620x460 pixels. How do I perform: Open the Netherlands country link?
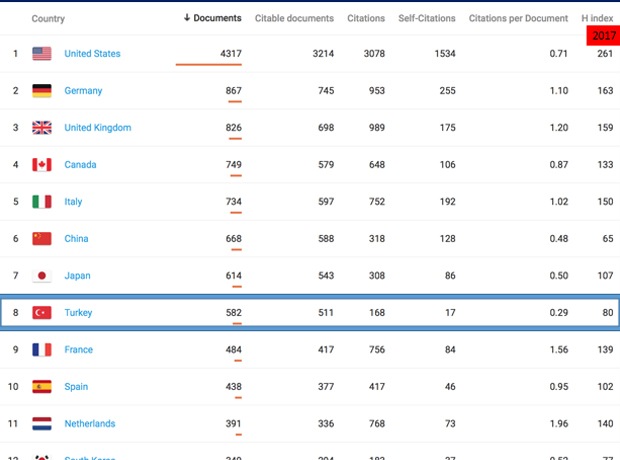click(89, 424)
